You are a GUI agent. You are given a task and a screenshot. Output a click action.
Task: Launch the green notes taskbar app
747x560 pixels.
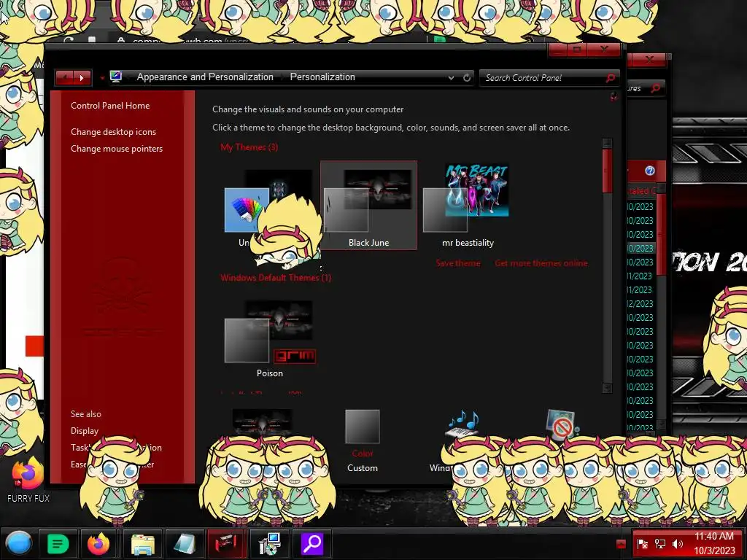(x=58, y=543)
